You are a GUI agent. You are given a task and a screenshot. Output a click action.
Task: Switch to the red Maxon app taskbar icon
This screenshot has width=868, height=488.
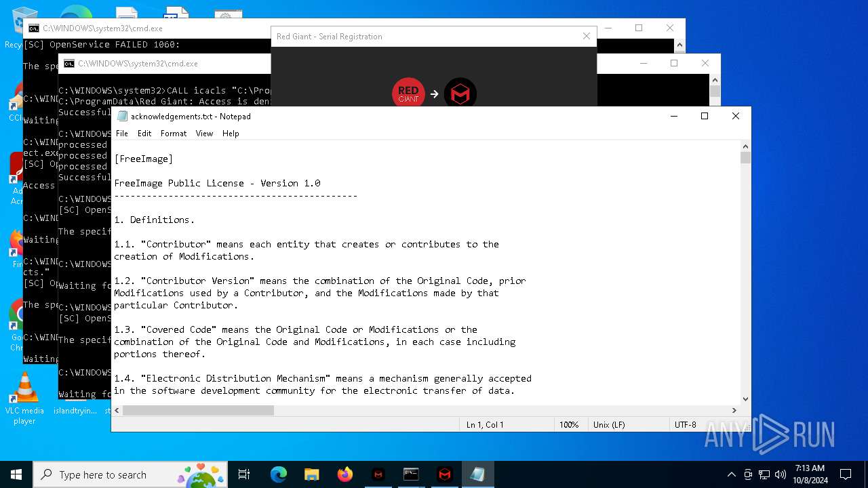[444, 474]
